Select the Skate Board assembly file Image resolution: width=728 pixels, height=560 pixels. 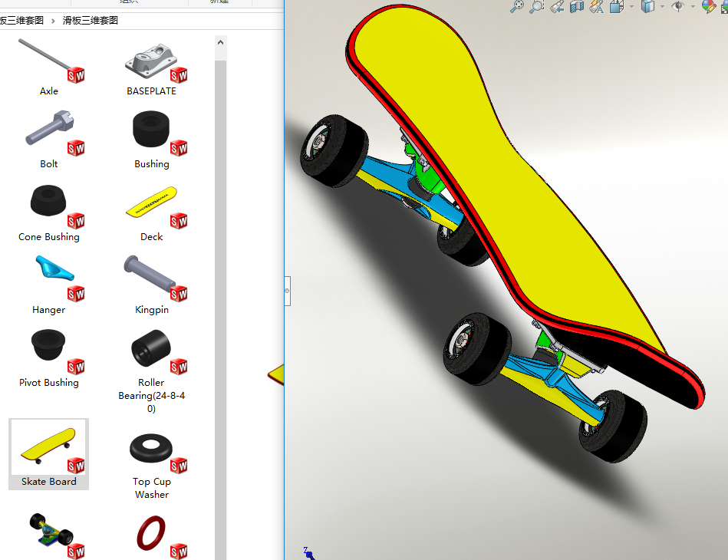(49, 453)
